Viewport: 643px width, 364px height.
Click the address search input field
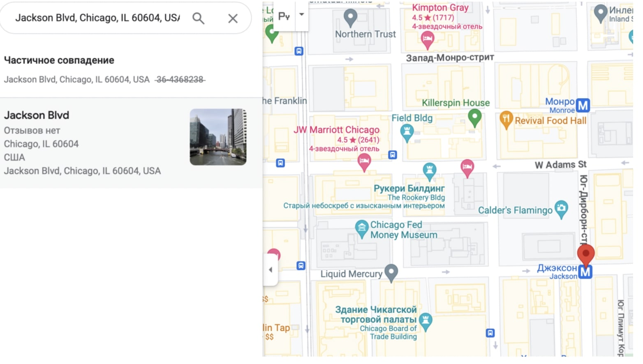click(97, 18)
